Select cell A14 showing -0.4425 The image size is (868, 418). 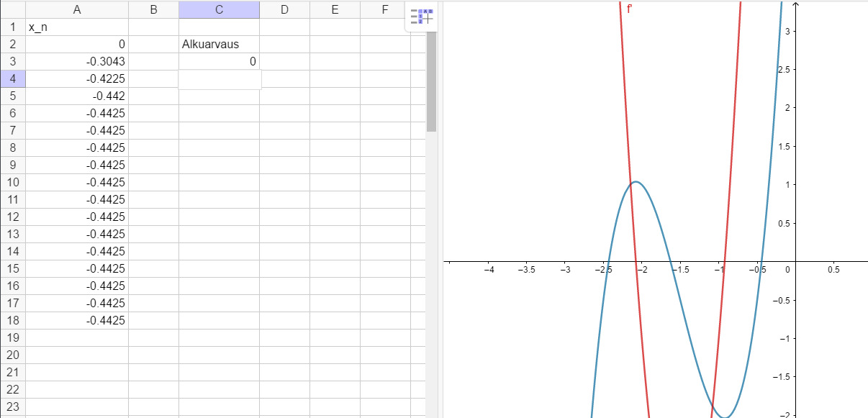click(77, 252)
